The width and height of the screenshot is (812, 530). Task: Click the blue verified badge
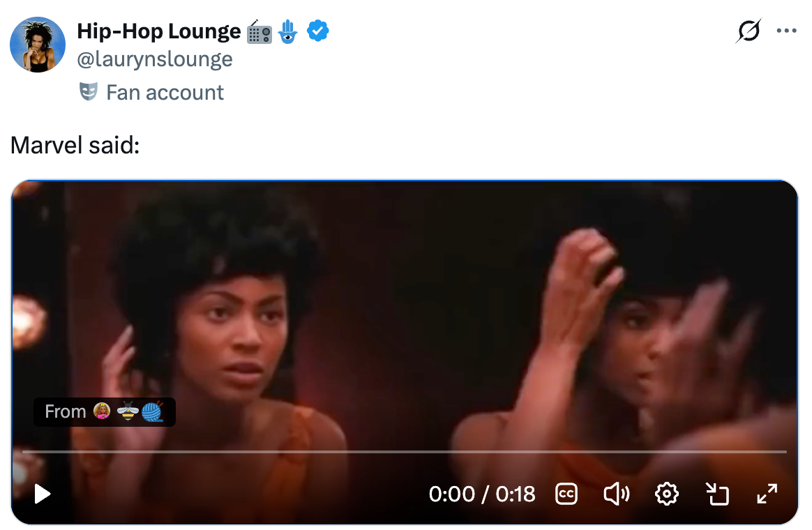coord(317,31)
